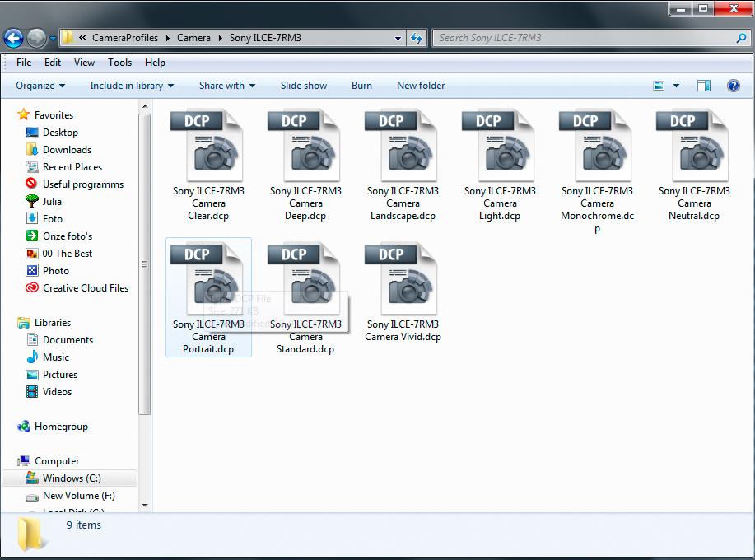This screenshot has width=755, height=560.
Task: Open the address bar history dropdown
Action: point(398,38)
